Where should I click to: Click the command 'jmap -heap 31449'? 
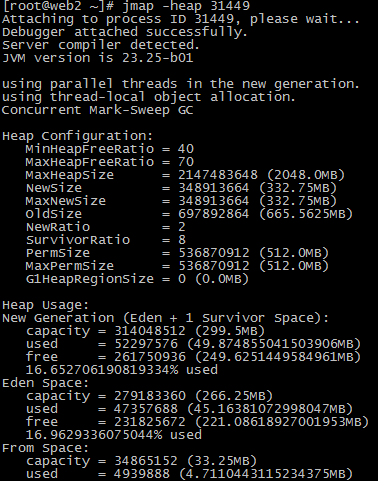tap(186, 6)
